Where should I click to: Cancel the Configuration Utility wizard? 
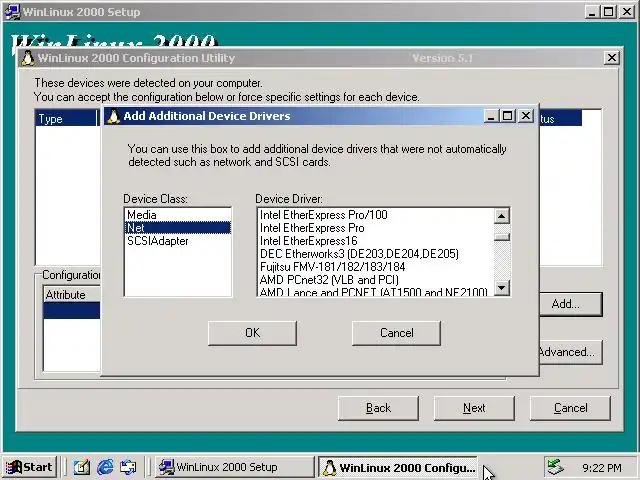570,408
